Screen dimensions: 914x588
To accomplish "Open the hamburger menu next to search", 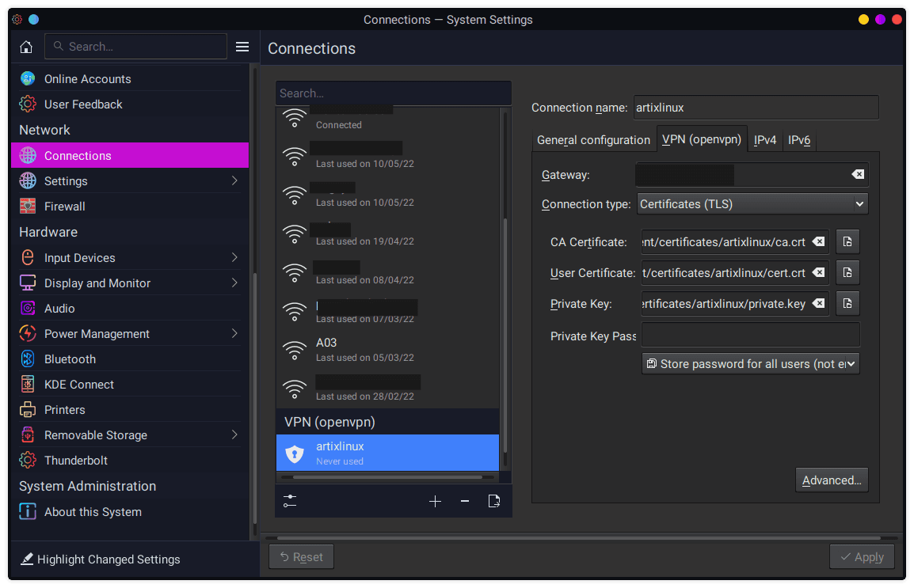I will (242, 47).
